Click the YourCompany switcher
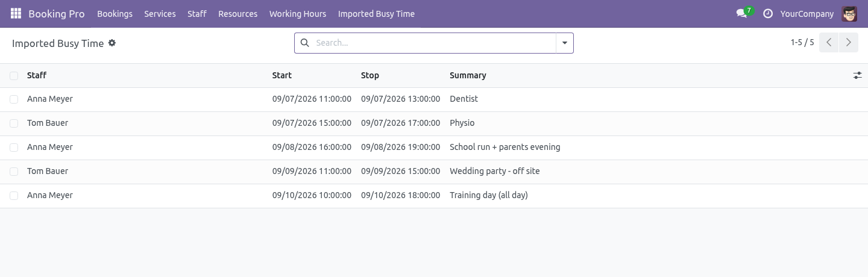This screenshot has height=277, width=868. 807,13
